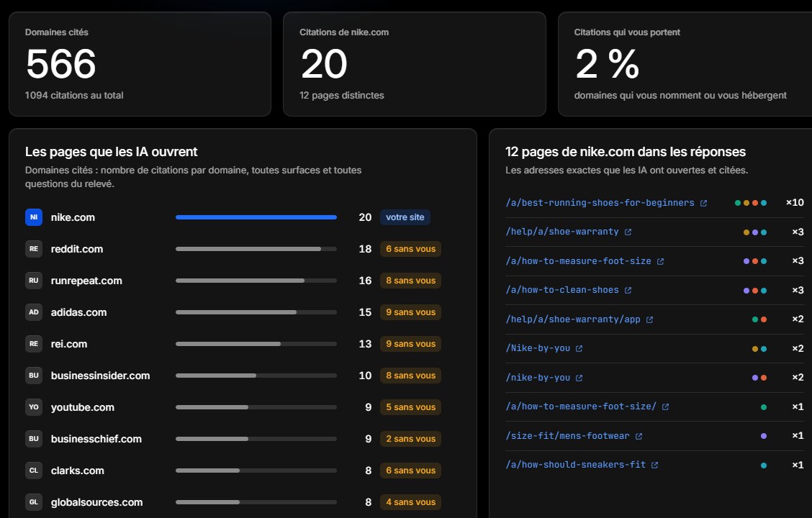Open external link icon next to /Nike-by-you
The image size is (812, 518).
(x=579, y=349)
